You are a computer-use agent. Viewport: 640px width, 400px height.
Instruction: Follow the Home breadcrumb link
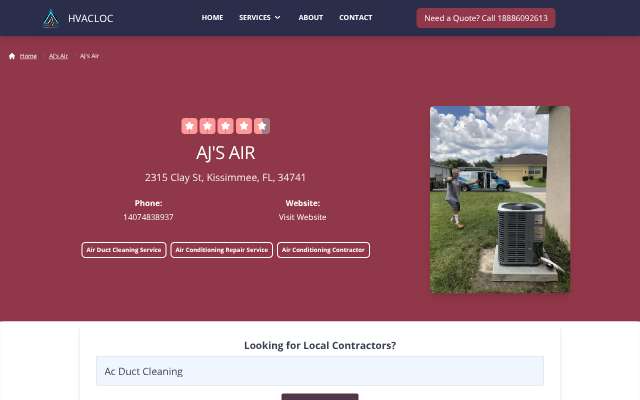click(28, 56)
